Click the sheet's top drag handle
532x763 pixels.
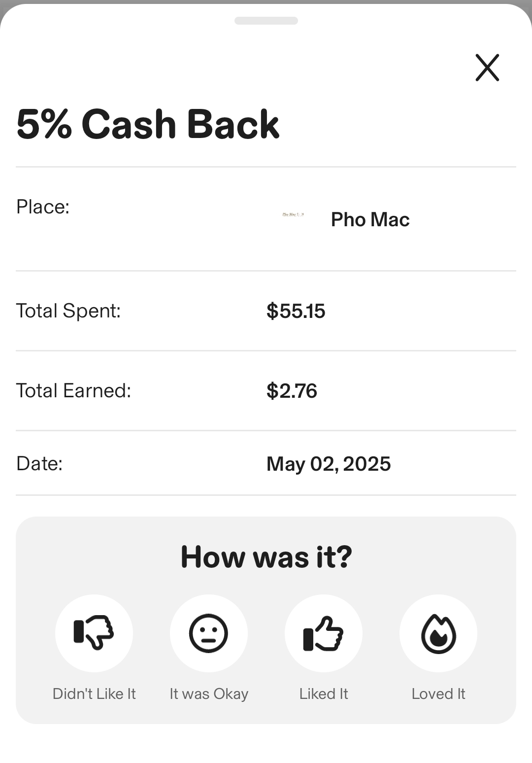click(266, 21)
